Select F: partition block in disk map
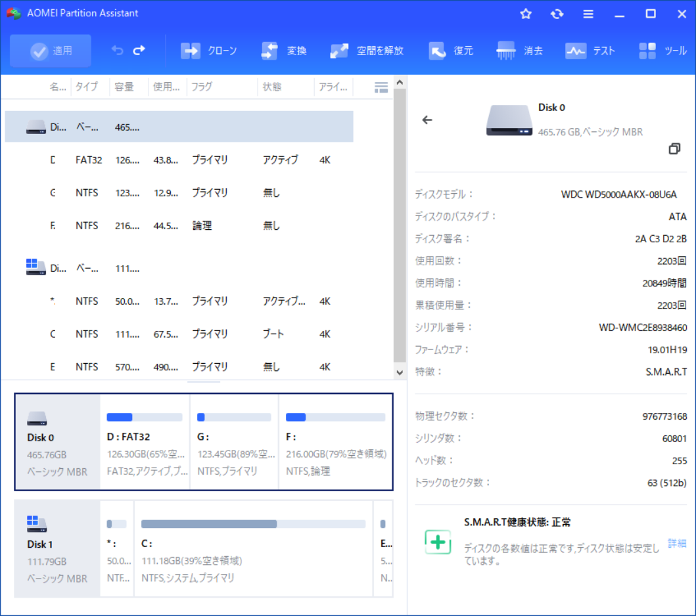The image size is (696, 616). 336,442
